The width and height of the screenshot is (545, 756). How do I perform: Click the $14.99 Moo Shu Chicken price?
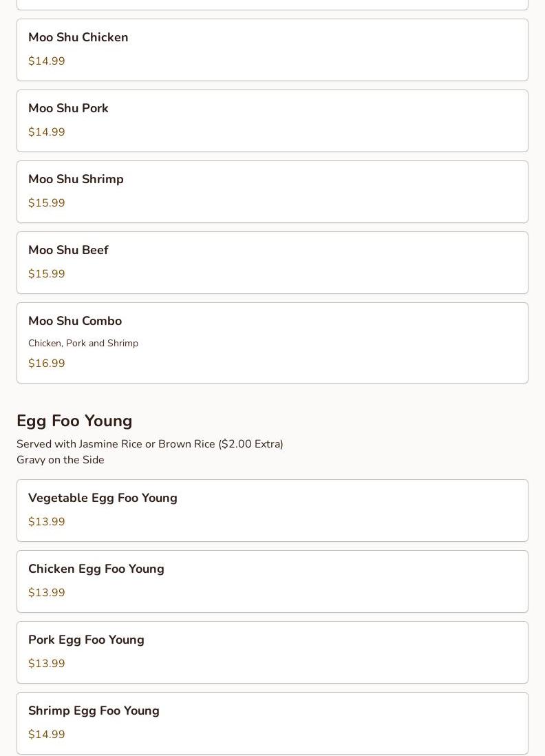[x=47, y=61]
